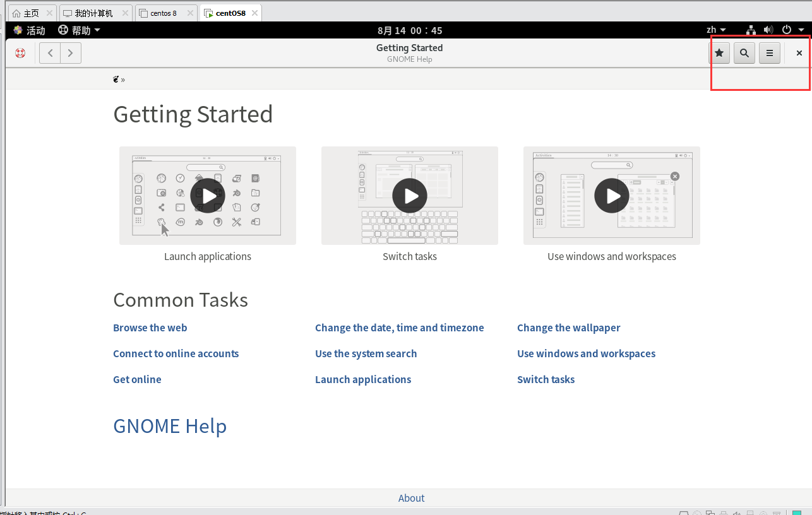The image size is (812, 515).
Task: Open the GNOME Help heading link
Action: point(170,426)
